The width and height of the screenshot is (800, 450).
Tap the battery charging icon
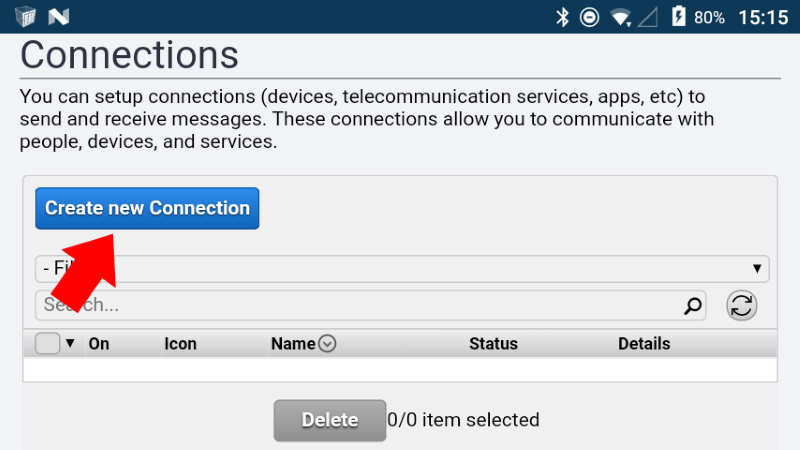[679, 16]
